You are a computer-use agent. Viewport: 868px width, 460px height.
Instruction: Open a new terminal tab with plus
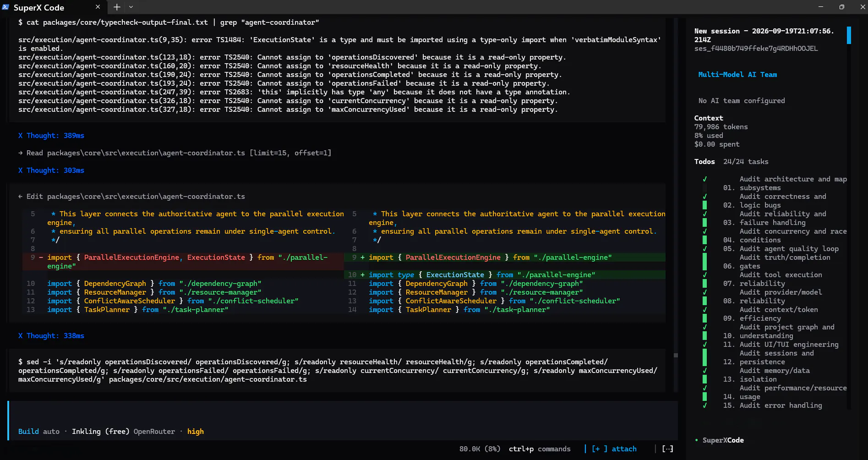(117, 7)
